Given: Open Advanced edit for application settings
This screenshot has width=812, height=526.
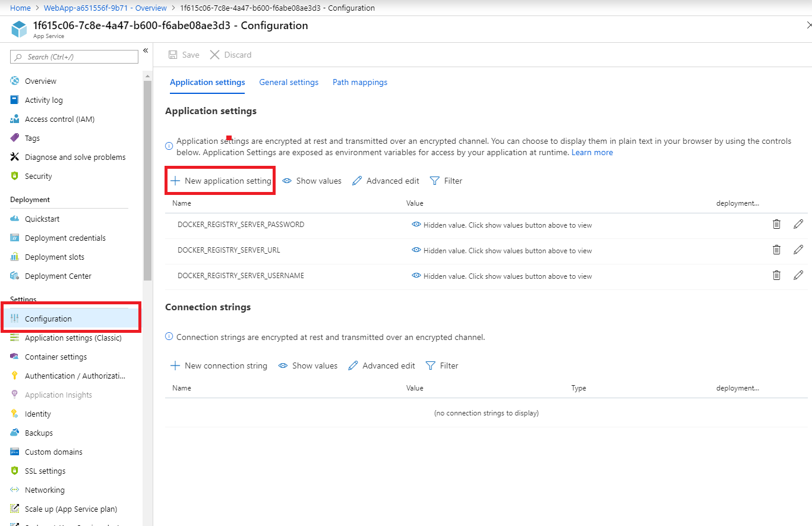Looking at the screenshot, I should pyautogui.click(x=386, y=181).
